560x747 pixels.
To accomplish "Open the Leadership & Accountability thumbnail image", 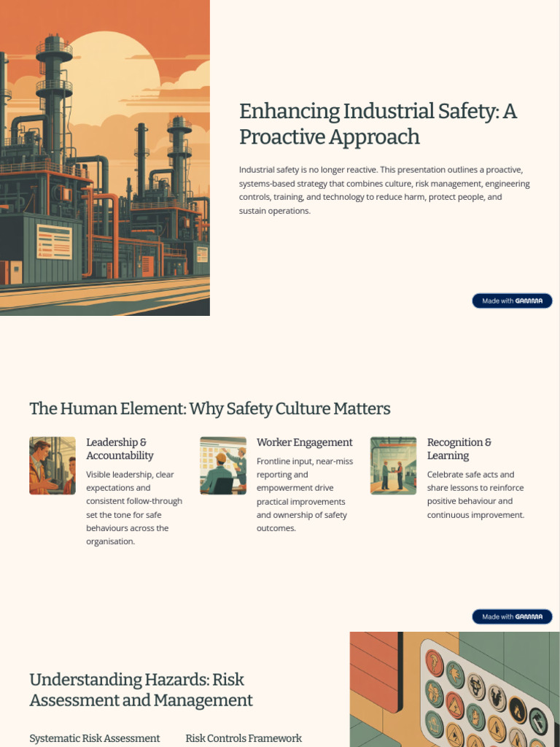I will click(x=52, y=465).
